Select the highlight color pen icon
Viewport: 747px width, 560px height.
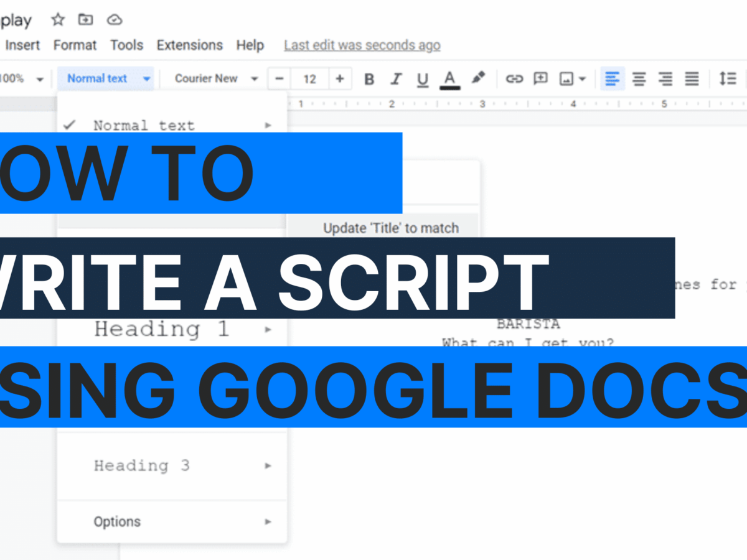tap(477, 78)
